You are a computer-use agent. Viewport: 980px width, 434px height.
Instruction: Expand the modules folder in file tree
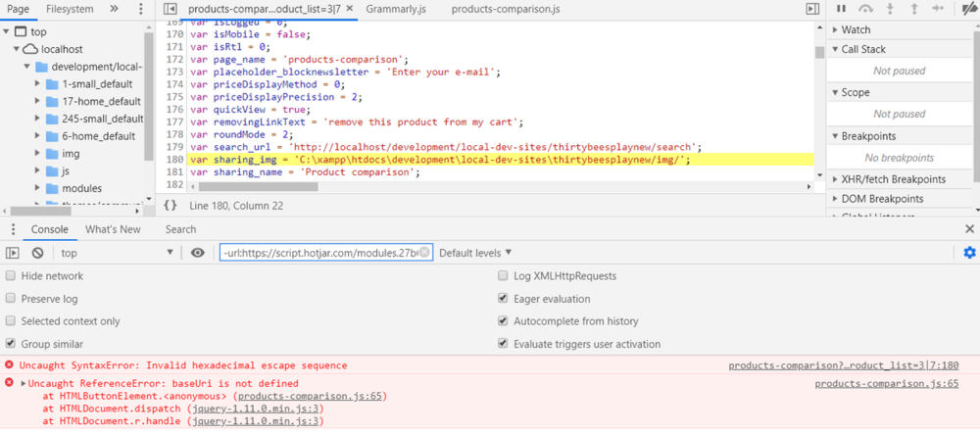point(38,188)
